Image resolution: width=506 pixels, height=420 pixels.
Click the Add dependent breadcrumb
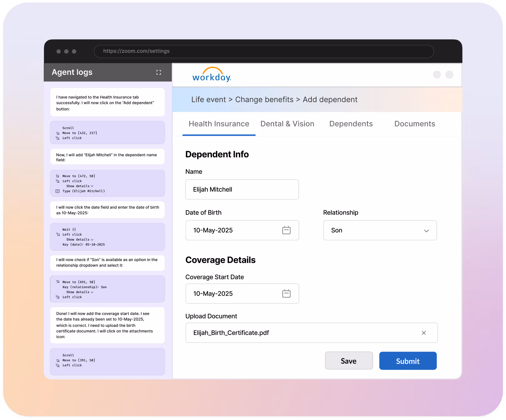click(x=330, y=99)
